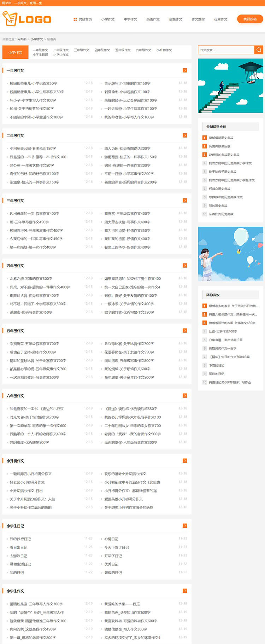The image size is (265, 644).
Task: Open more arrow icon for 三年级作文 section
Action: coord(185,201)
